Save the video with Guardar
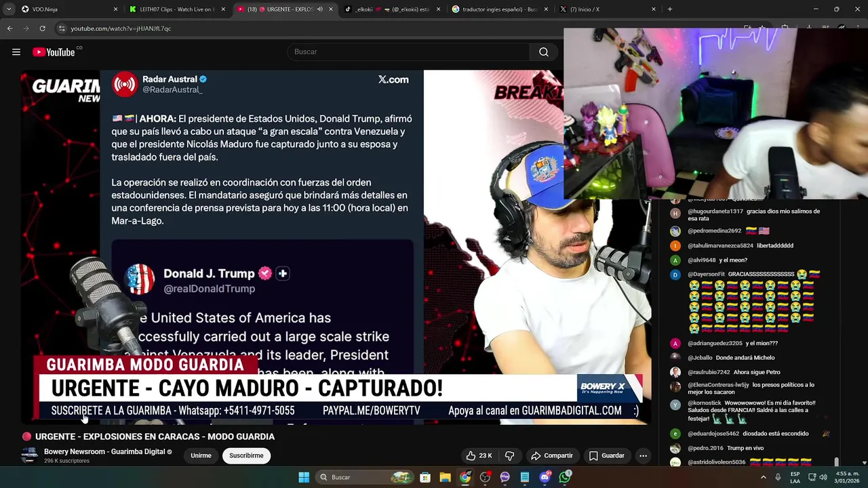 [x=606, y=455]
